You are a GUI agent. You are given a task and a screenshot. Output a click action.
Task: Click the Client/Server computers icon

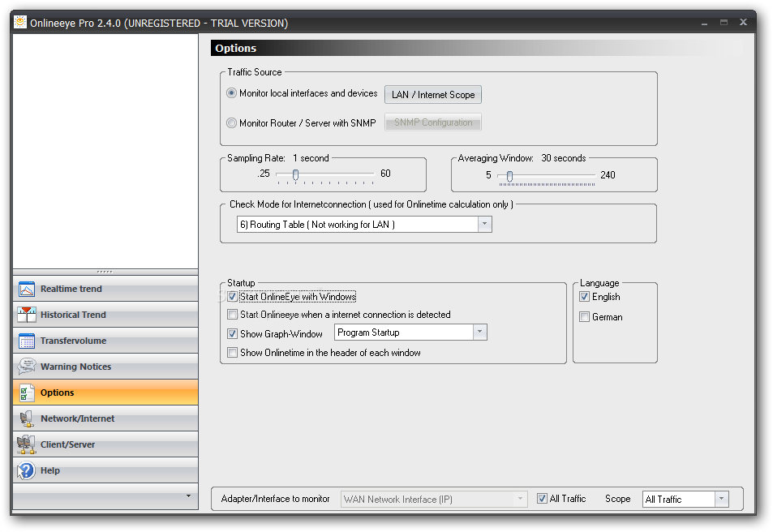27,444
